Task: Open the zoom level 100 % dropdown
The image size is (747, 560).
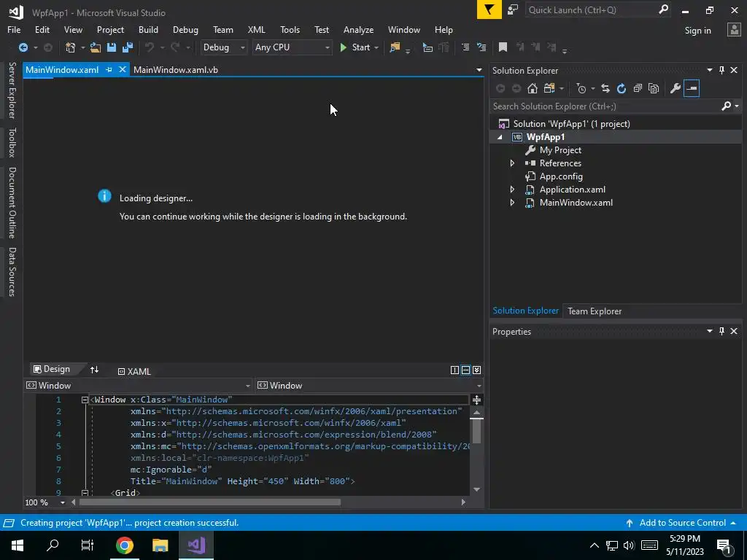Action: tap(63, 502)
